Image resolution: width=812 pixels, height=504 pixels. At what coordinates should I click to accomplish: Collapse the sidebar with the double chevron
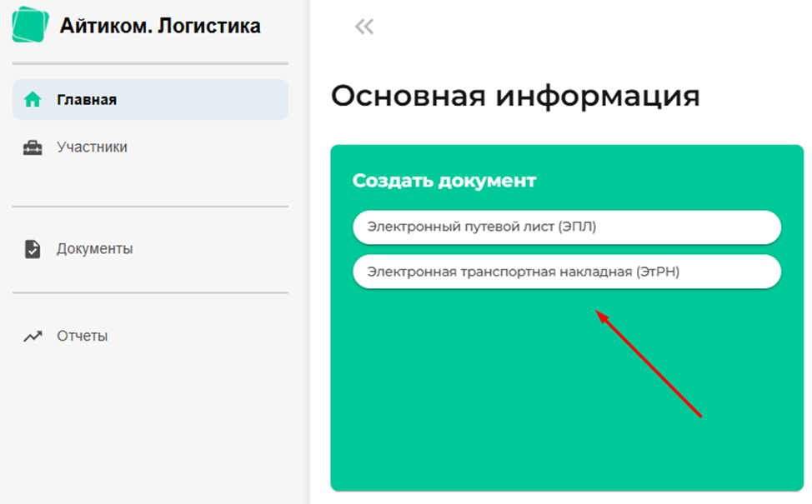point(364,27)
